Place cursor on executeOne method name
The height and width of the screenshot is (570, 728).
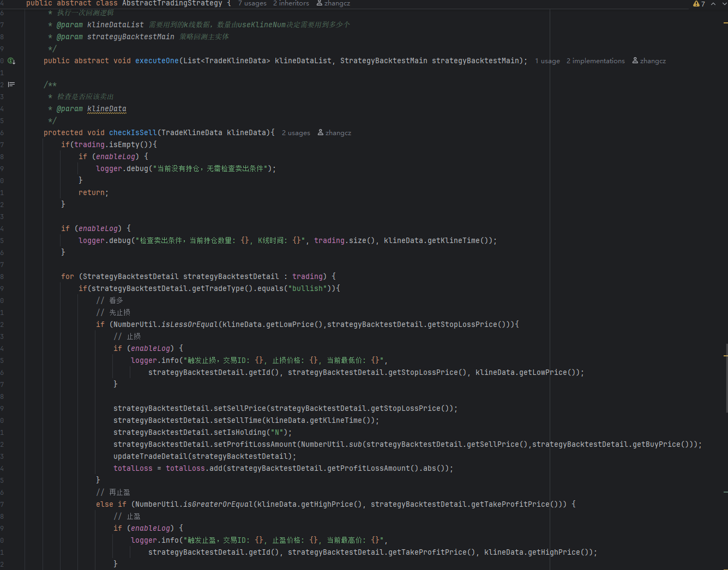tap(157, 61)
